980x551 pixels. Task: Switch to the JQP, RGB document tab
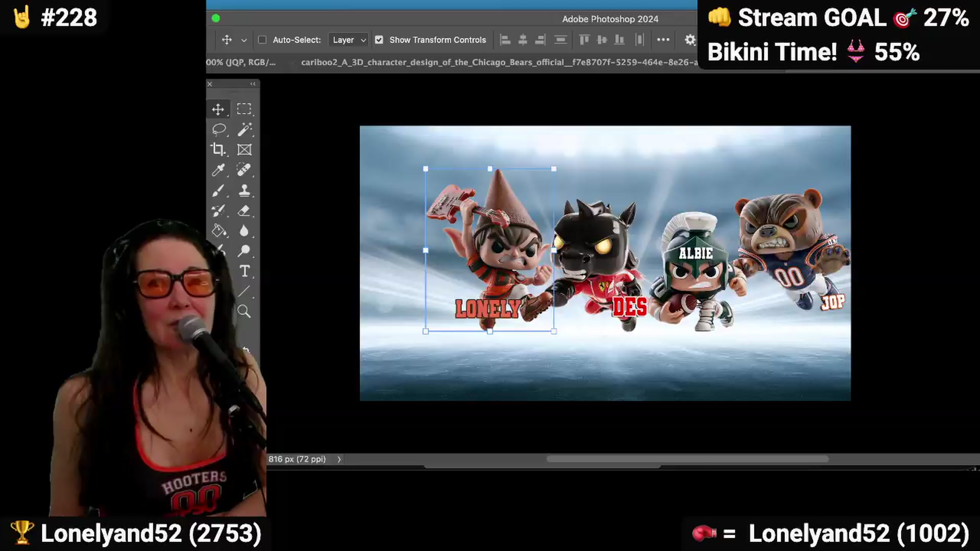[x=241, y=62]
